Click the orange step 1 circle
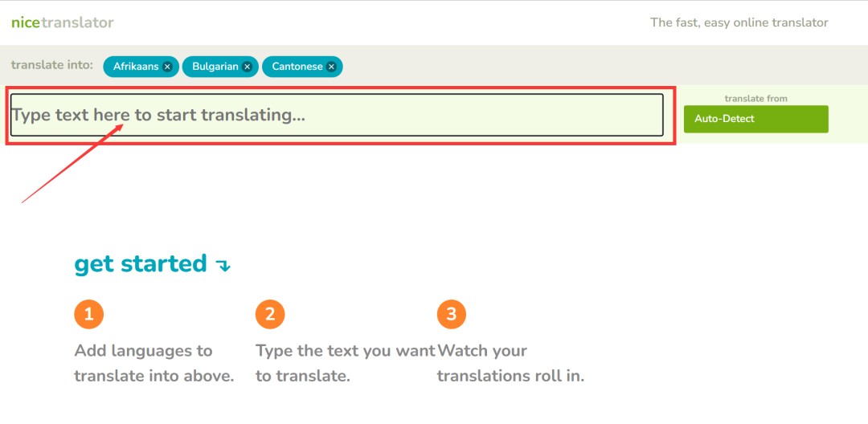Screen dimensions: 868x424 pyautogui.click(x=88, y=314)
